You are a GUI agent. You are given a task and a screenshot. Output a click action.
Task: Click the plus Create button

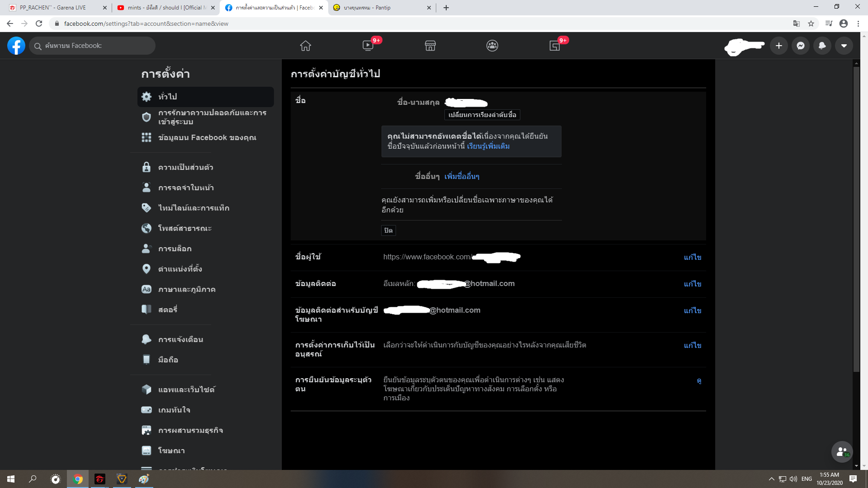[778, 46]
